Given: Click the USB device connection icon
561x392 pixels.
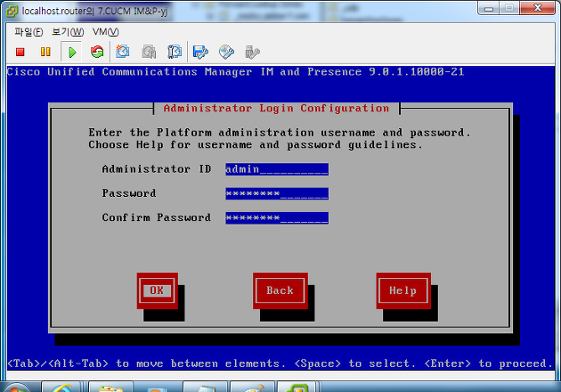Looking at the screenshot, I should pyautogui.click(x=252, y=52).
